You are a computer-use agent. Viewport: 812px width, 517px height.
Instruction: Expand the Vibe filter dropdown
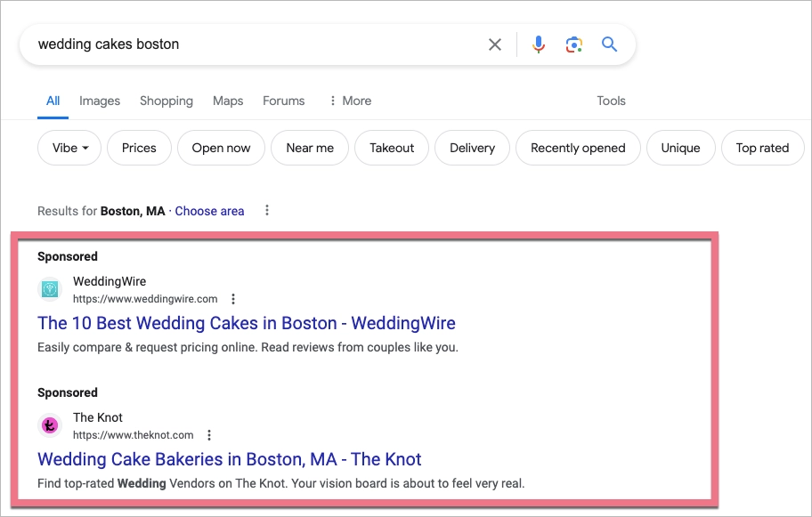pos(69,148)
